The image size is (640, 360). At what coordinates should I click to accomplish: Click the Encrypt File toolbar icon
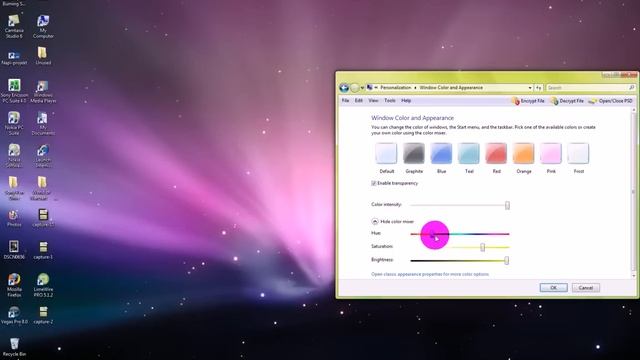(528, 100)
